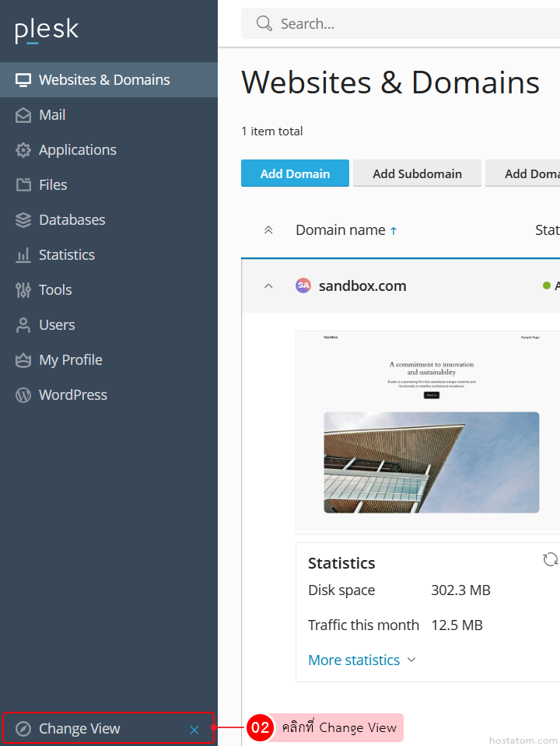Viewport: 560px width, 746px height.
Task: Click the sandbox.com favicon icon
Action: pyautogui.click(x=303, y=285)
